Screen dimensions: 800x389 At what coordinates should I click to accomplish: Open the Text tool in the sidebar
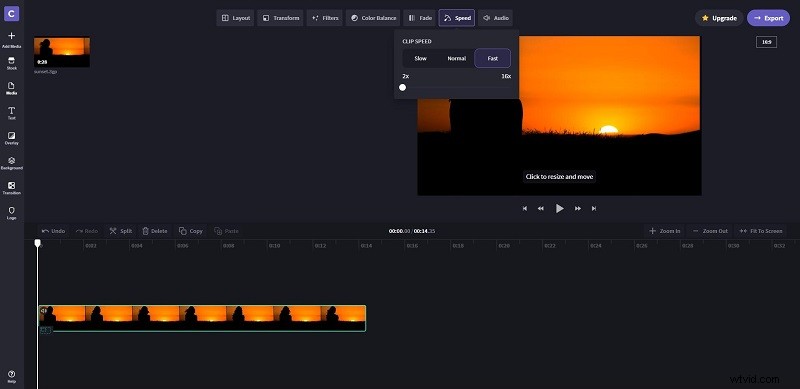pos(11,113)
